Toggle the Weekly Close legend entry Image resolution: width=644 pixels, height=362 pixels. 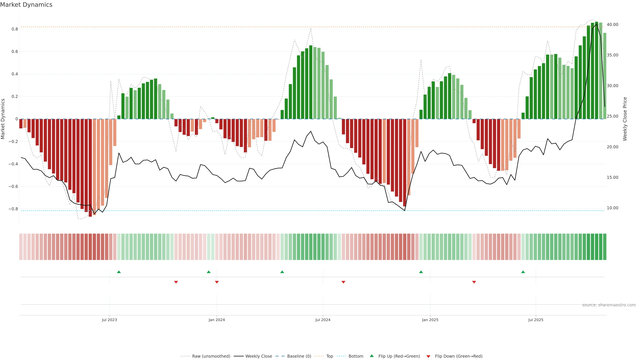pos(258,356)
